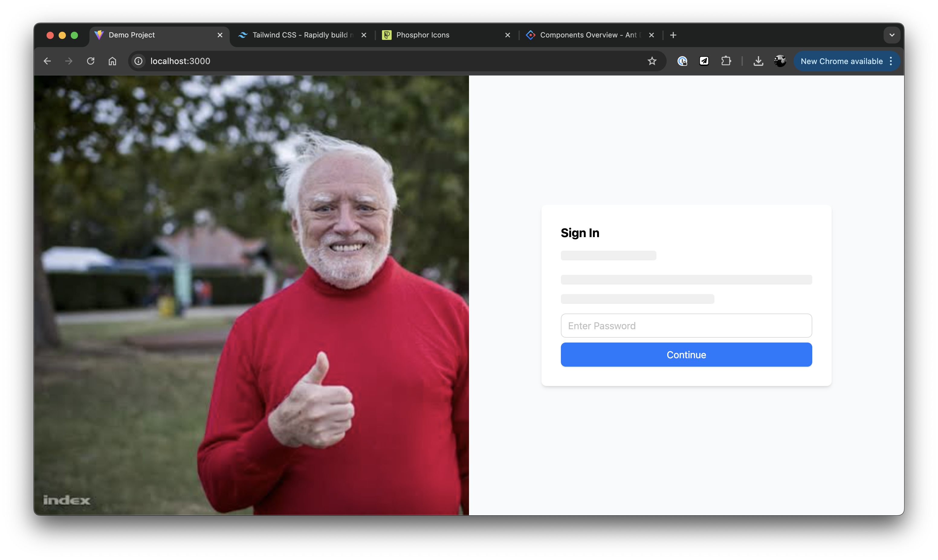Click the black arrow extension icon
The width and height of the screenshot is (938, 560).
(704, 61)
